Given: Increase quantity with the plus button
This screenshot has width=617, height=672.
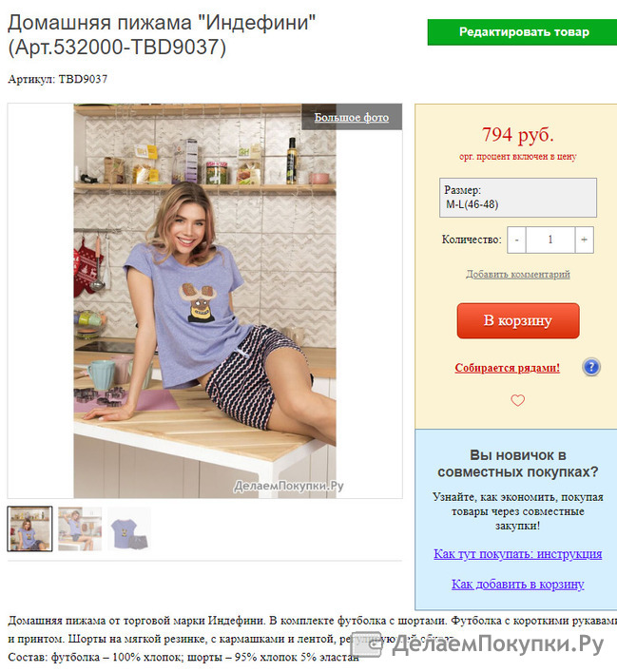Looking at the screenshot, I should pyautogui.click(x=584, y=240).
